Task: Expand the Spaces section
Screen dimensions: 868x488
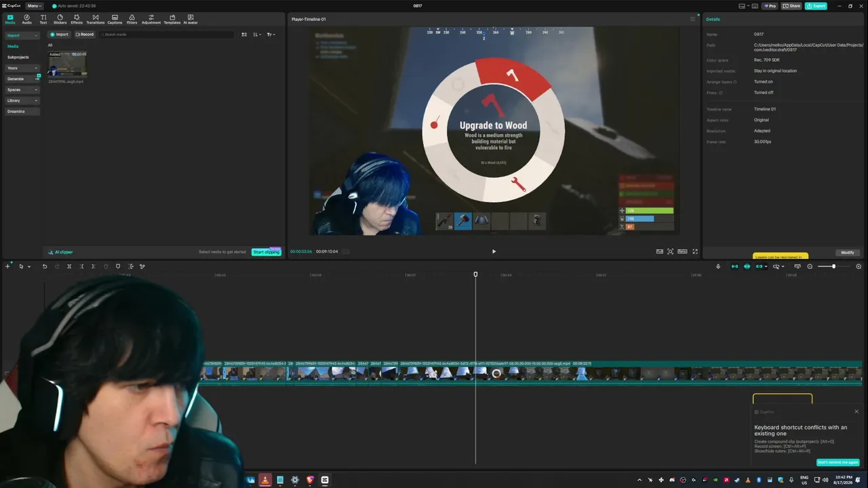Action: pos(22,89)
